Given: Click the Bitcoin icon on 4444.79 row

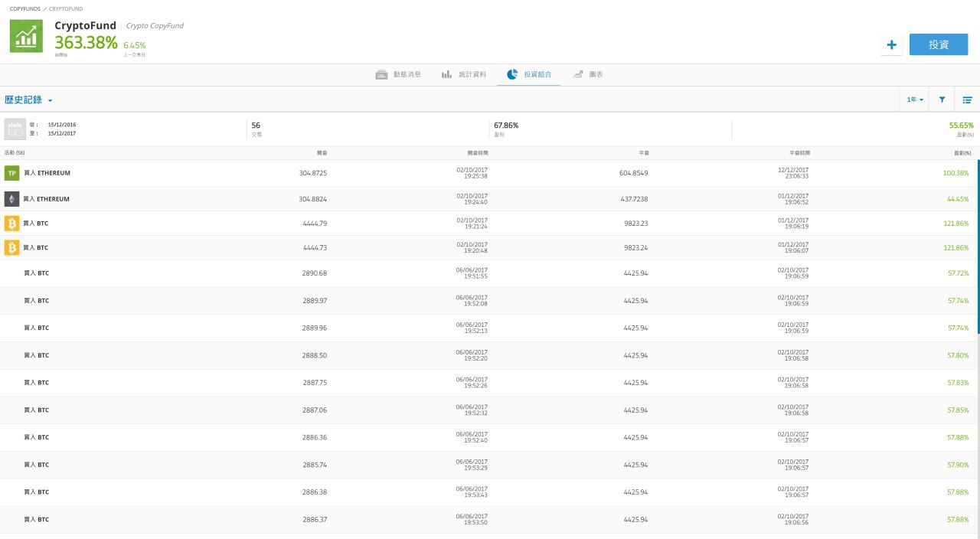Looking at the screenshot, I should (x=11, y=224).
